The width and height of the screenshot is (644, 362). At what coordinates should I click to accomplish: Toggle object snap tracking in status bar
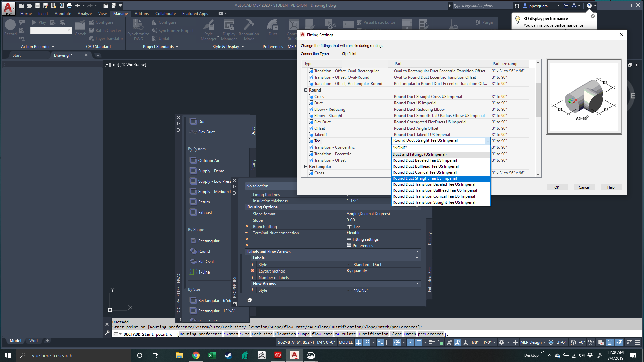pos(410,342)
